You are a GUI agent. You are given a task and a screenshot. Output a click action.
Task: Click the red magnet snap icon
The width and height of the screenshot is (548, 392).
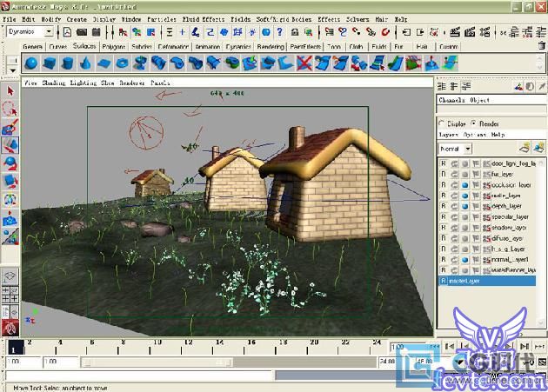[385, 32]
